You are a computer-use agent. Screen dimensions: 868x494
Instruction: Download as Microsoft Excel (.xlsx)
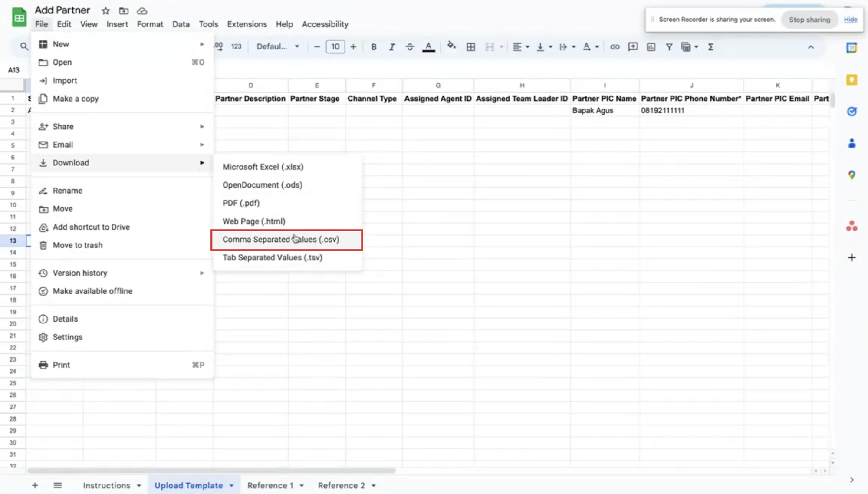pos(286,167)
